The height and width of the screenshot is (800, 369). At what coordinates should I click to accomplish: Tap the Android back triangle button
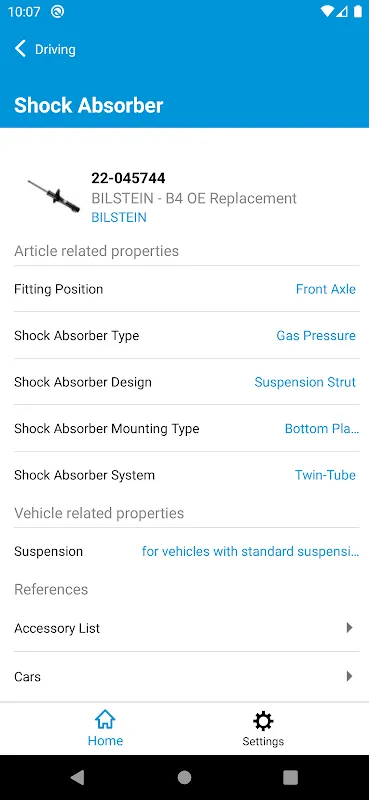[77, 777]
